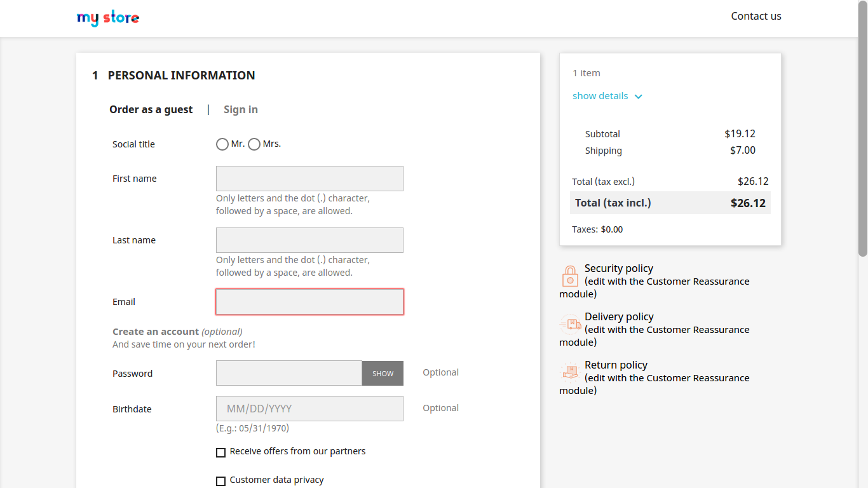Click the chevron next to show details
The image size is (868, 488).
coord(639,97)
